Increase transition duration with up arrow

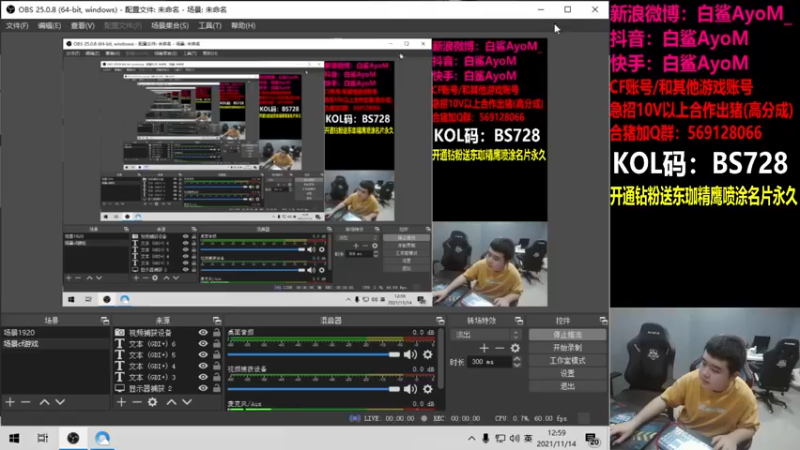click(x=517, y=359)
